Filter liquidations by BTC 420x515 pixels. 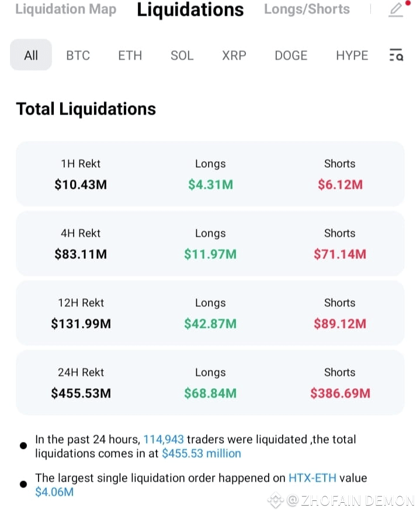click(78, 56)
